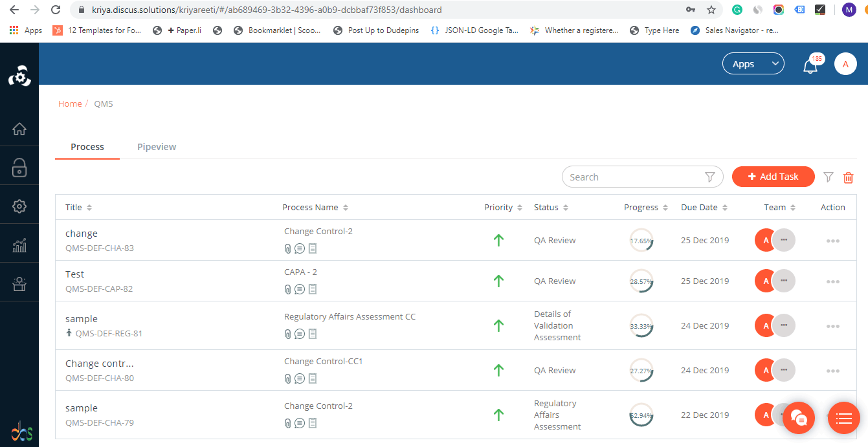This screenshot has height=447, width=868.
Task: Select the Process tab
Action: pos(87,146)
